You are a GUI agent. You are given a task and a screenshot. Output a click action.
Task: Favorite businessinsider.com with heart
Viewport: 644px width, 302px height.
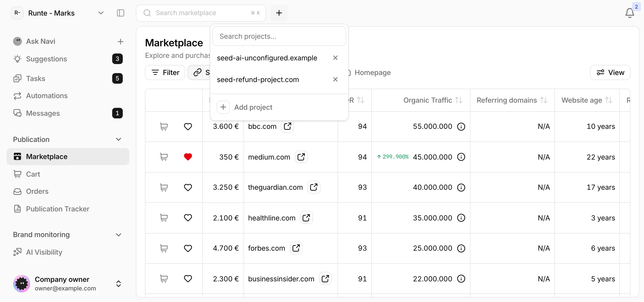[188, 279]
